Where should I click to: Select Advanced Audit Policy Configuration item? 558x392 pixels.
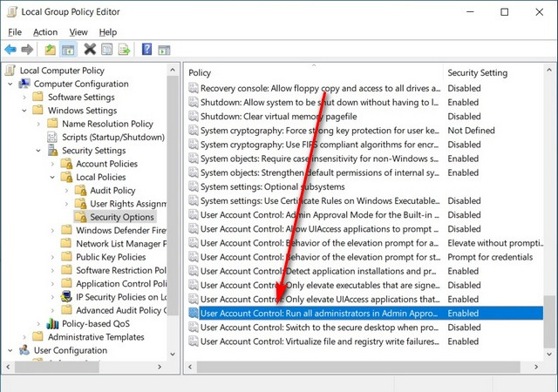pyautogui.click(x=120, y=310)
